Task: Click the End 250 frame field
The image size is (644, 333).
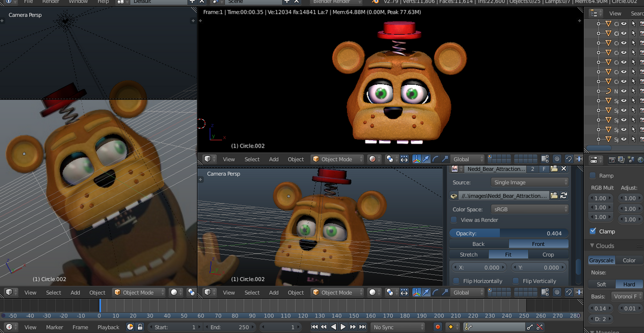Action: 230,327
